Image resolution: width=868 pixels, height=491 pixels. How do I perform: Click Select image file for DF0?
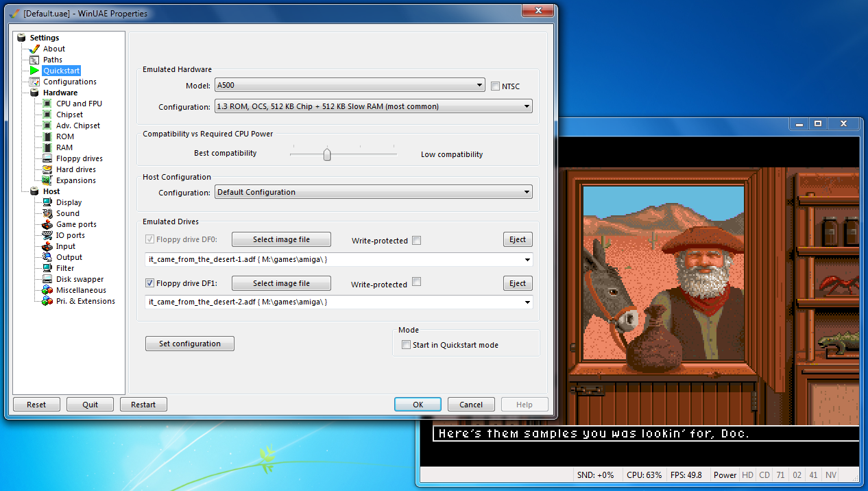tap(281, 239)
